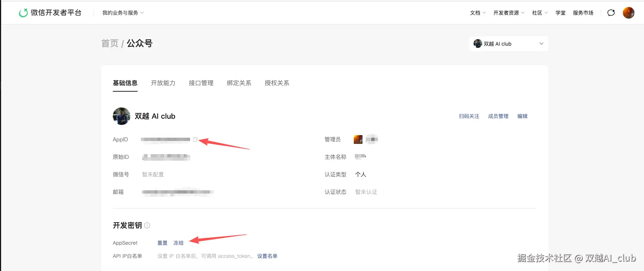644x271 pixels.
Task: Open the 双越 AI club account selector
Action: click(509, 44)
